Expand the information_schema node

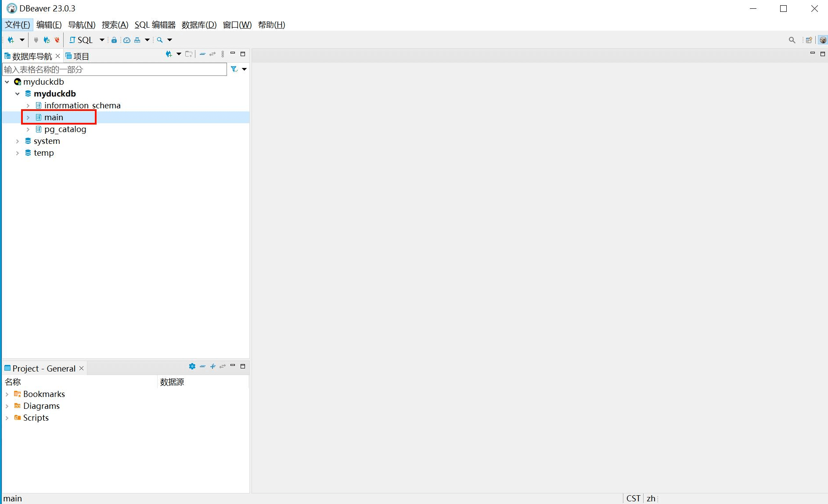[x=28, y=106]
